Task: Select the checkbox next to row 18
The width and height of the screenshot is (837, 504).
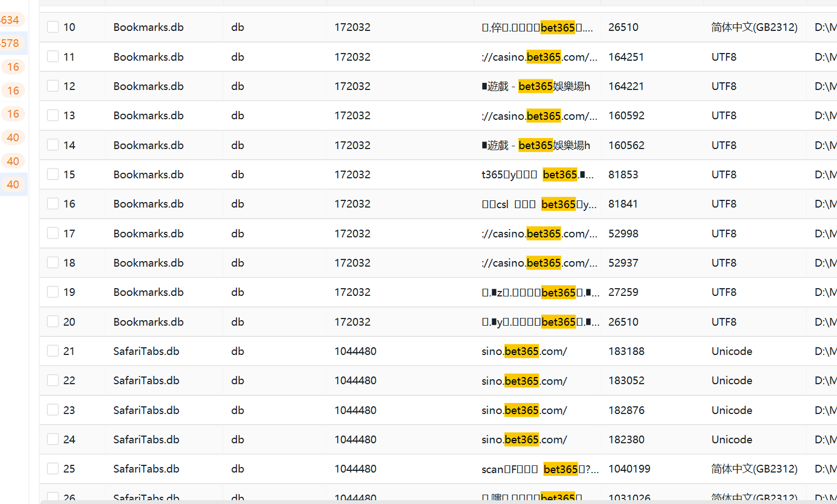Action: coord(53,262)
